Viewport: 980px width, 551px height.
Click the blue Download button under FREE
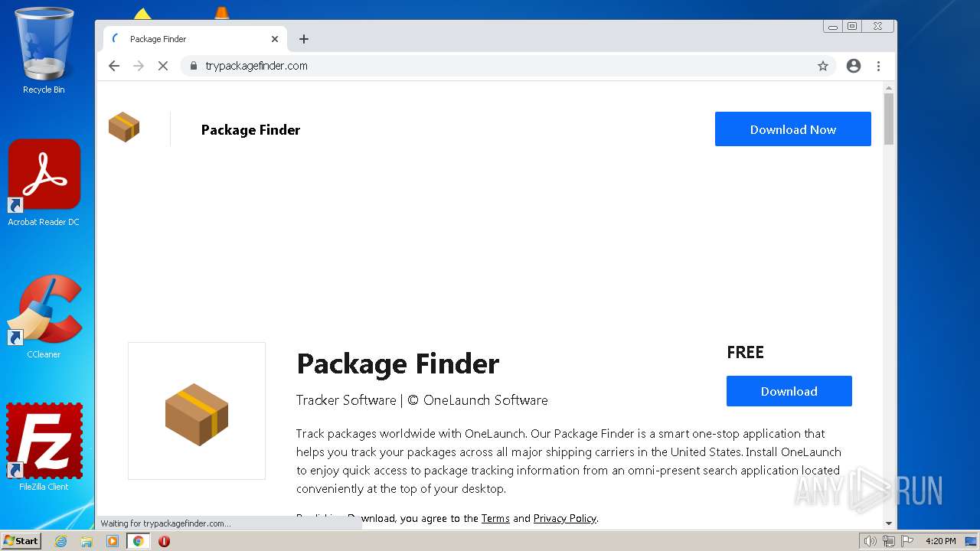(789, 391)
